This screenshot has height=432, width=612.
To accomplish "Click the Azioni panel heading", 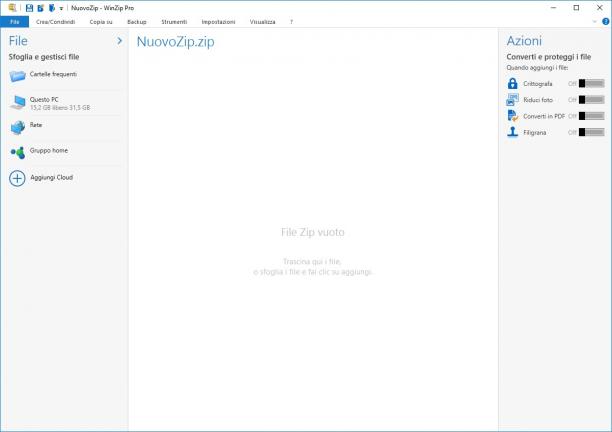I will pos(524,41).
